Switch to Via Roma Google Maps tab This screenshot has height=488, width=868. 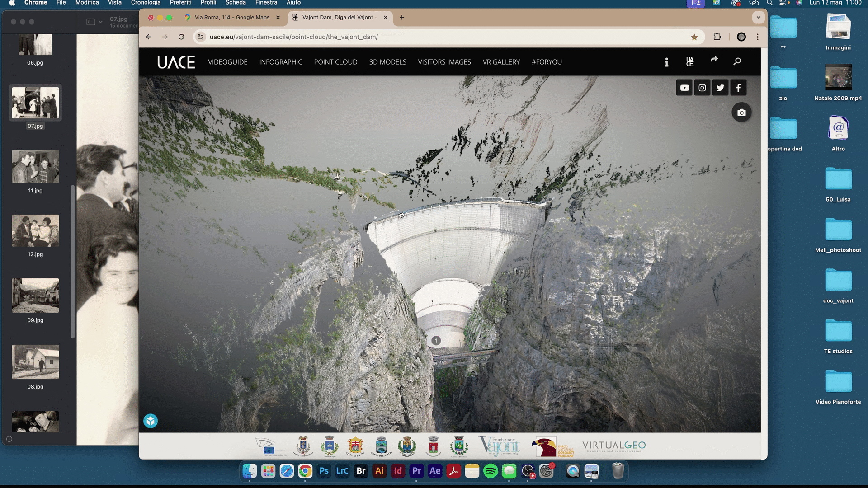click(231, 17)
